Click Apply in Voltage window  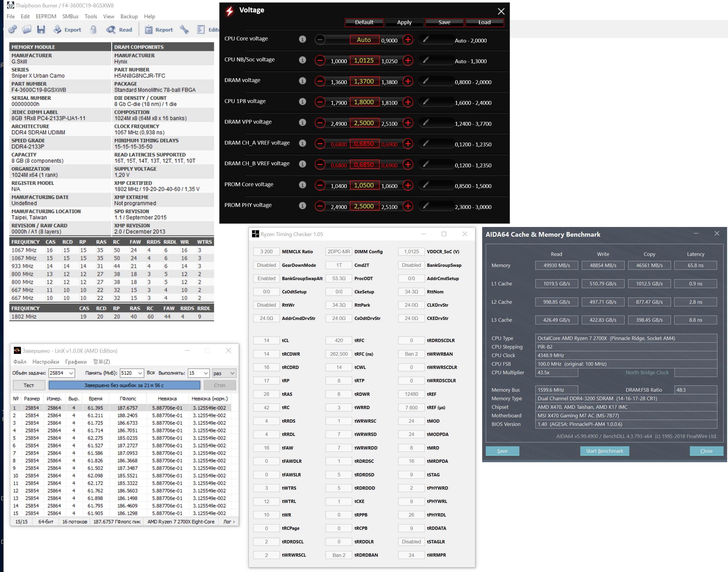pos(404,22)
